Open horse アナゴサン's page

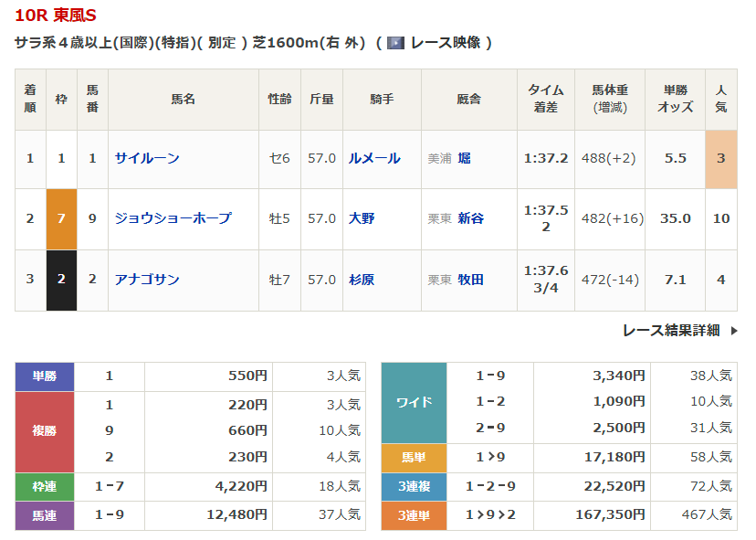tap(147, 280)
